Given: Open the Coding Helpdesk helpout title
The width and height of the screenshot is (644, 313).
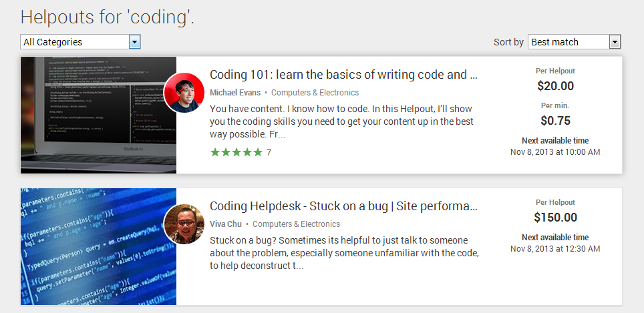Looking at the screenshot, I should (x=343, y=206).
